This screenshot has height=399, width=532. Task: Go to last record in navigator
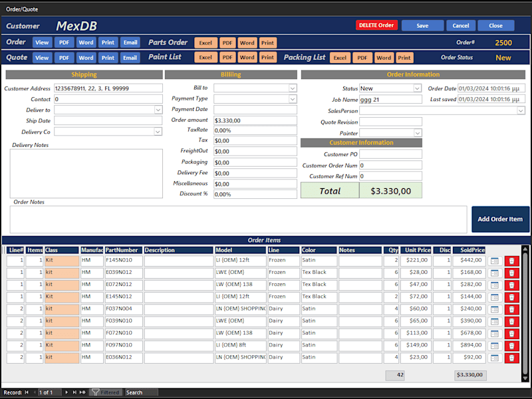pos(74,392)
